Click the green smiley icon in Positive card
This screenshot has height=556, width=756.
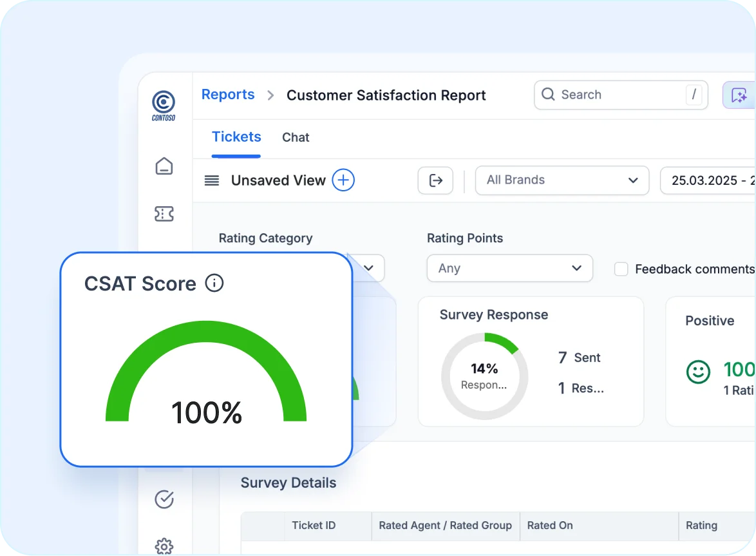697,372
